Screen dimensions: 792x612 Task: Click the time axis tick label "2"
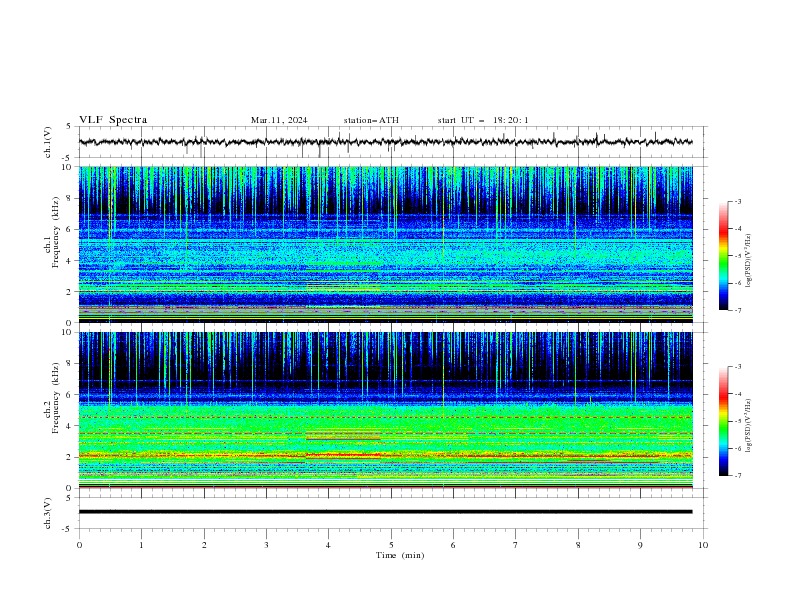(204, 545)
